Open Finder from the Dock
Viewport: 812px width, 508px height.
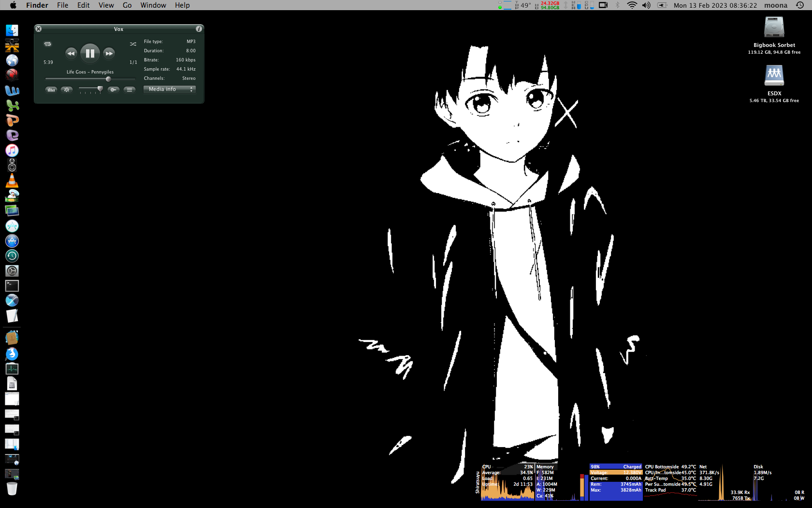(x=12, y=30)
